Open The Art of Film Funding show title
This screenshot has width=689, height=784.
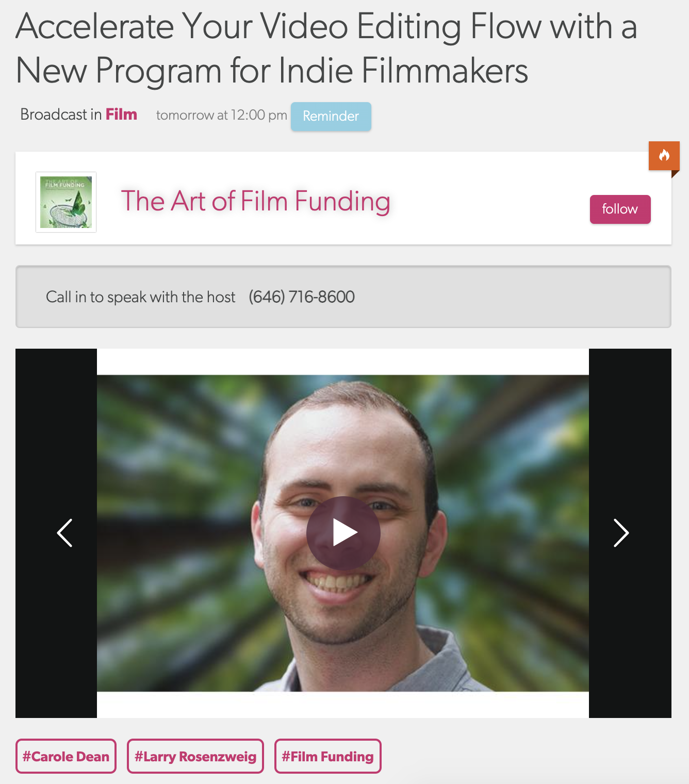pyautogui.click(x=256, y=201)
